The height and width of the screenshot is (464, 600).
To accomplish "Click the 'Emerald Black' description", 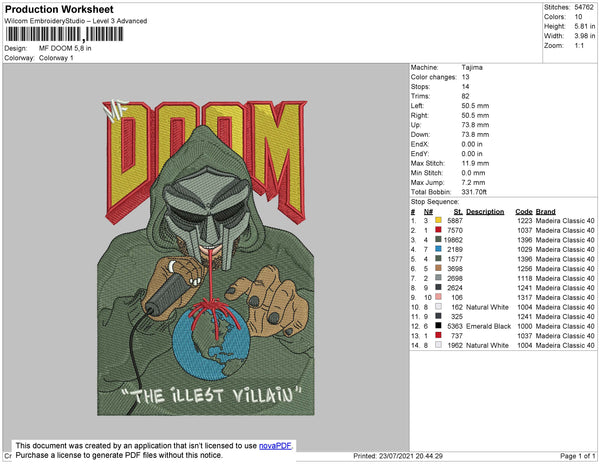I will click(x=489, y=326).
